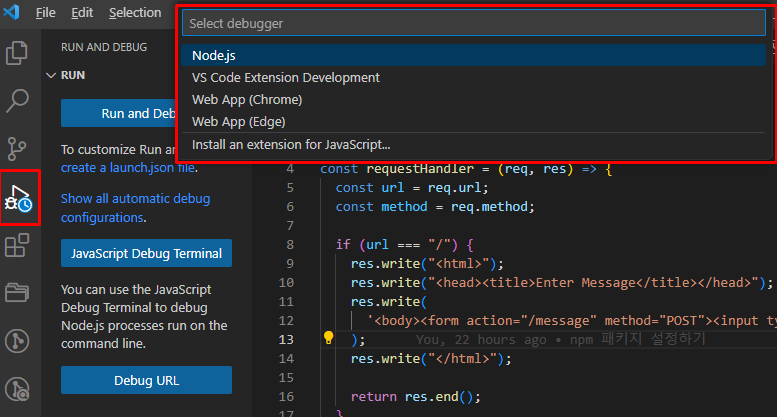Collapse the RUN section chevron
Screen dimensions: 777x417
click(51, 75)
